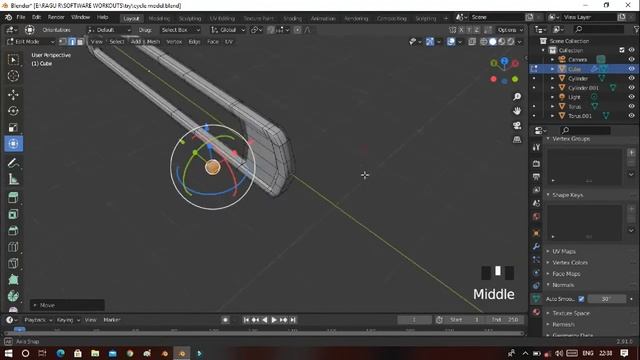This screenshot has height=360, width=640.
Task: Hide Torus.001 in outliner
Action: coord(631,116)
